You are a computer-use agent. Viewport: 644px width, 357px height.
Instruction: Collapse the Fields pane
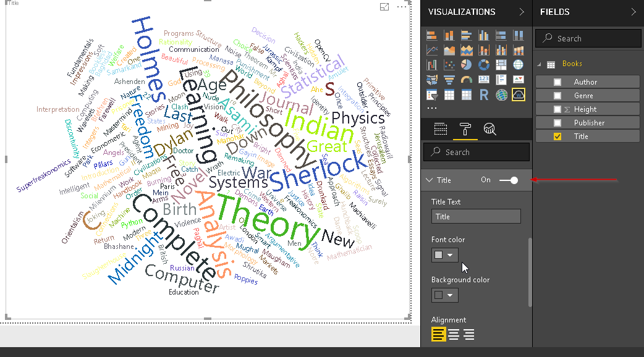633,12
